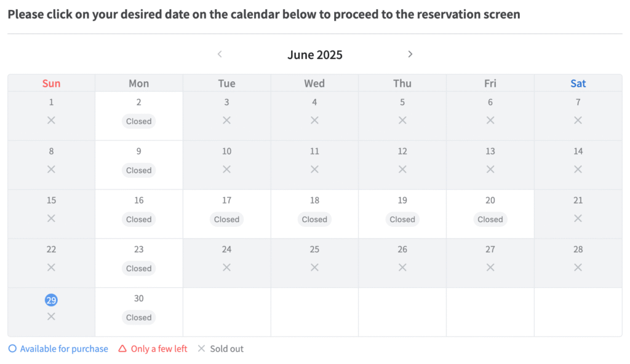Click the highlighted date 29

[51, 300]
